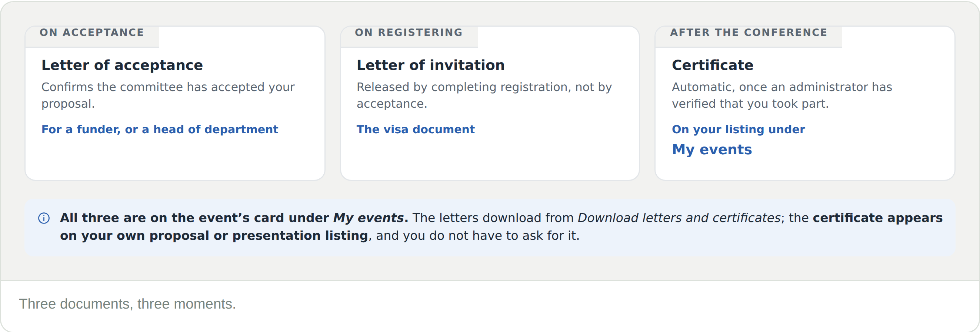Click 'and you do not have to ask for it' text
The width and height of the screenshot is (980, 333).
[477, 236]
